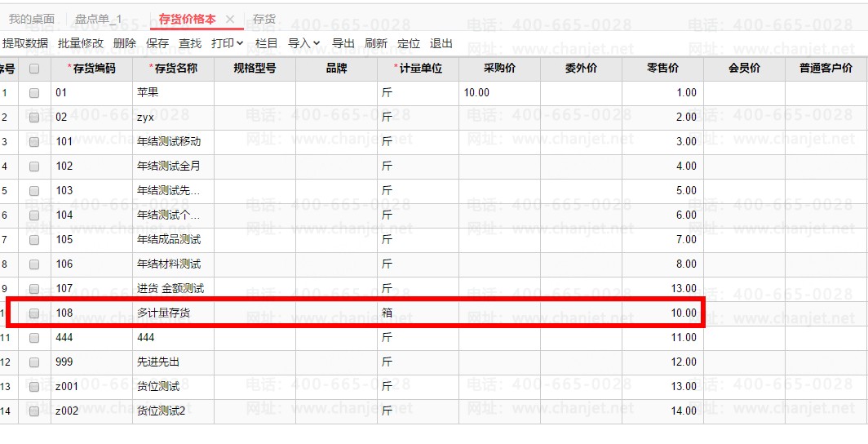The width and height of the screenshot is (868, 444).
Task: Click the 箱 unit cell
Action: 418,313
